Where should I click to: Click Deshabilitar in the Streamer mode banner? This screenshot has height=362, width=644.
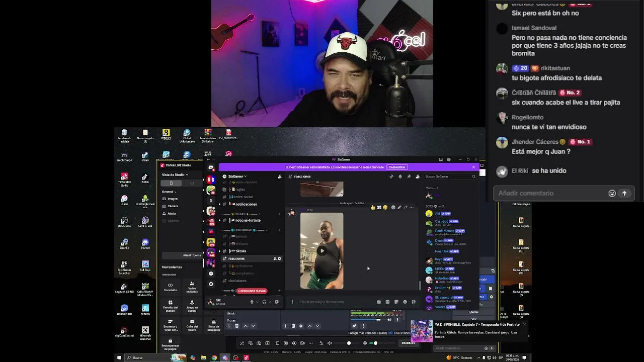397,167
